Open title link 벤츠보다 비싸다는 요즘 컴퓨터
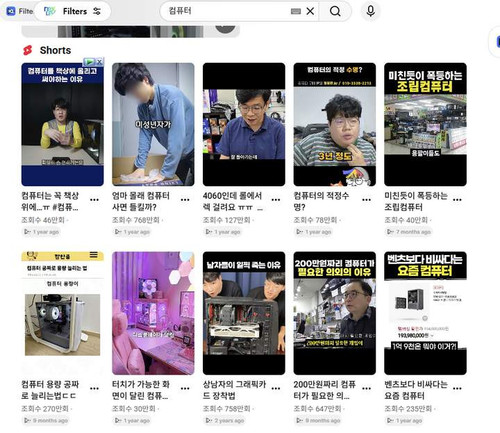The height and width of the screenshot is (433, 500). tap(416, 390)
